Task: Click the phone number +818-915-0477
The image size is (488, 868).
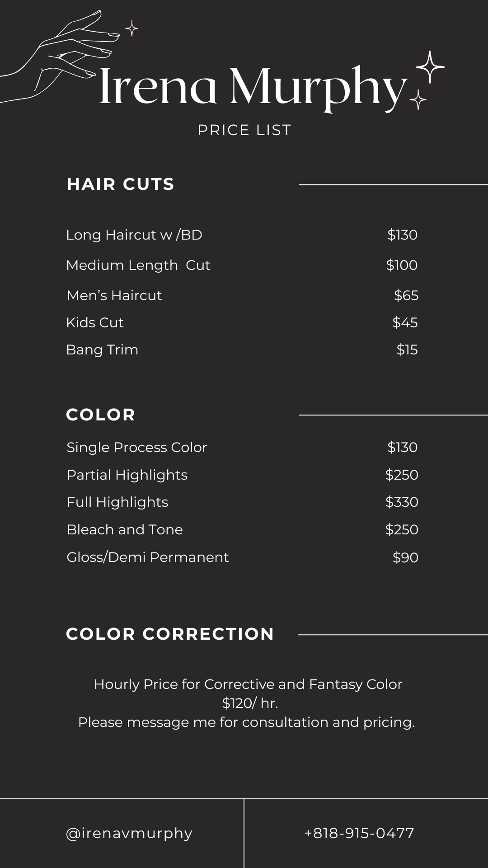Action: click(359, 833)
